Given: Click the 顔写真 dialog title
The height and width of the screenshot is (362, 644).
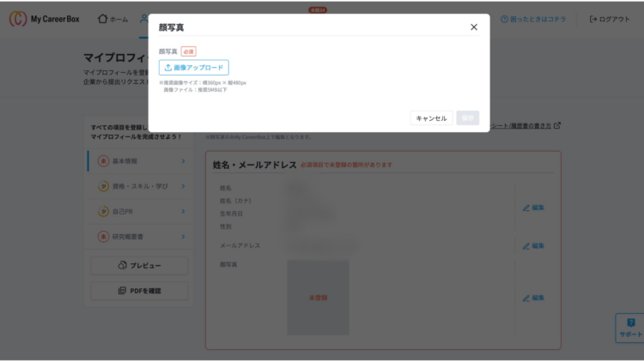Looking at the screenshot, I should tap(171, 27).
